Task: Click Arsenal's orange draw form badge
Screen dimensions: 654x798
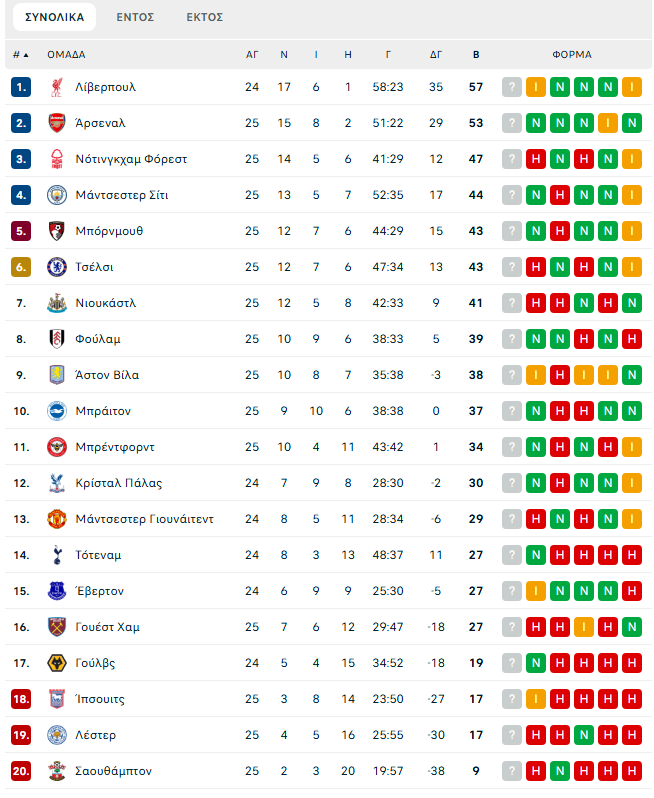Action: tap(606, 123)
